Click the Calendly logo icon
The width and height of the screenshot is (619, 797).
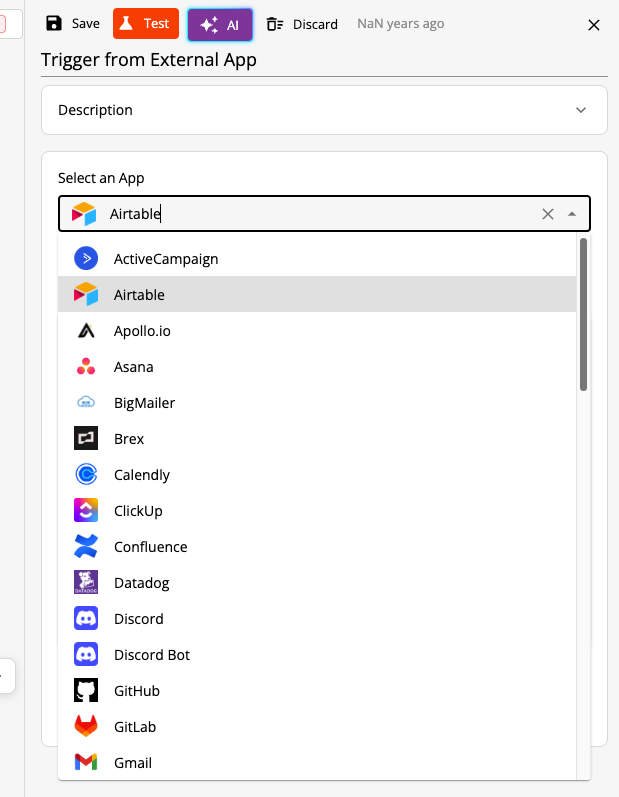pos(86,474)
